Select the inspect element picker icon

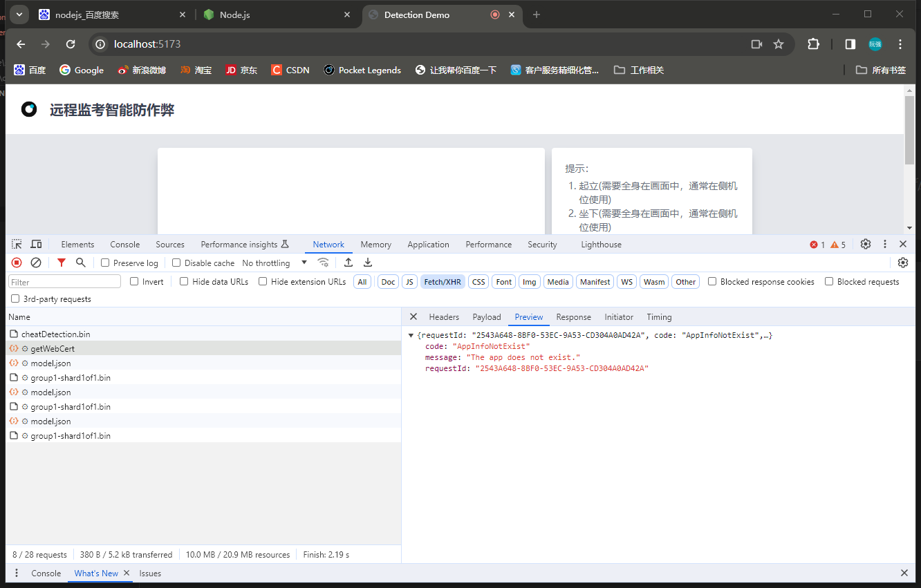tap(17, 244)
